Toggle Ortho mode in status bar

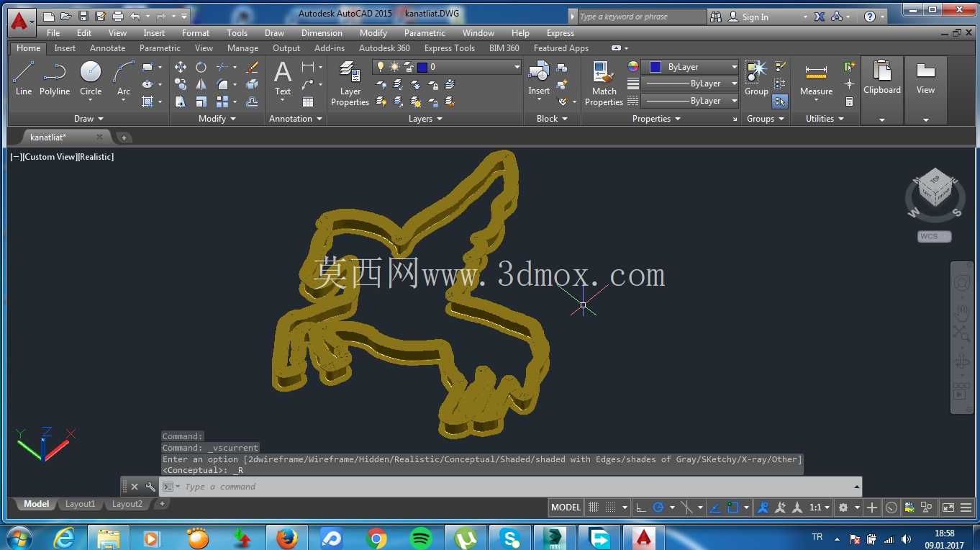pyautogui.click(x=641, y=508)
